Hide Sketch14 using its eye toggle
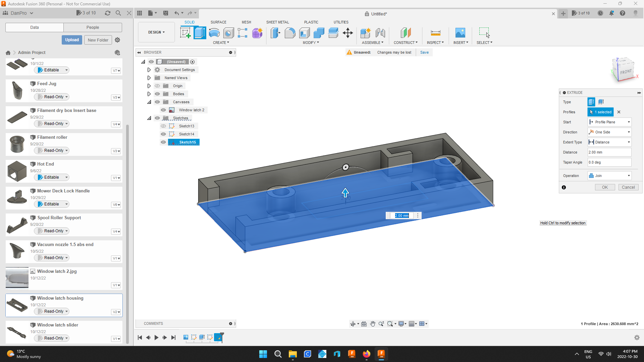The height and width of the screenshot is (362, 644). [163, 134]
